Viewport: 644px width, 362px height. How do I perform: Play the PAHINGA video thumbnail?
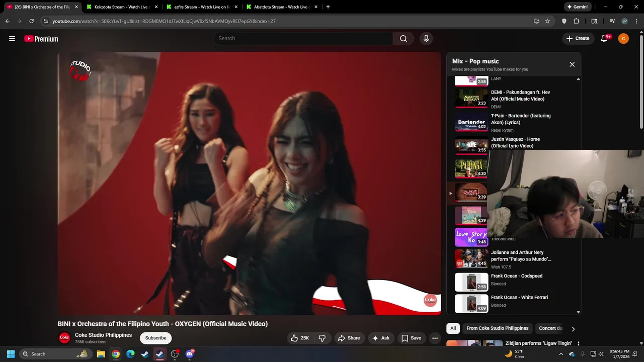coord(471,169)
